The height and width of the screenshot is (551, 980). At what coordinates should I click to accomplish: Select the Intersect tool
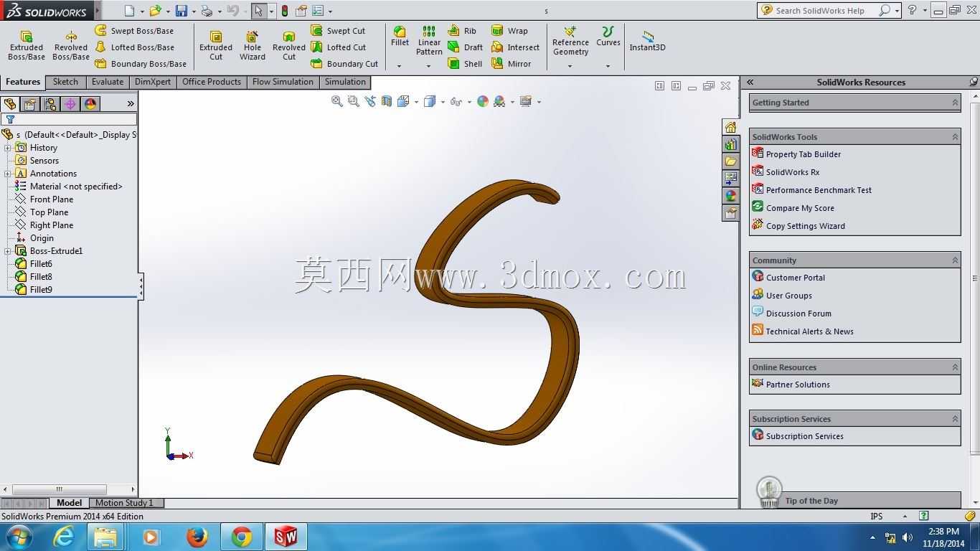click(x=515, y=47)
